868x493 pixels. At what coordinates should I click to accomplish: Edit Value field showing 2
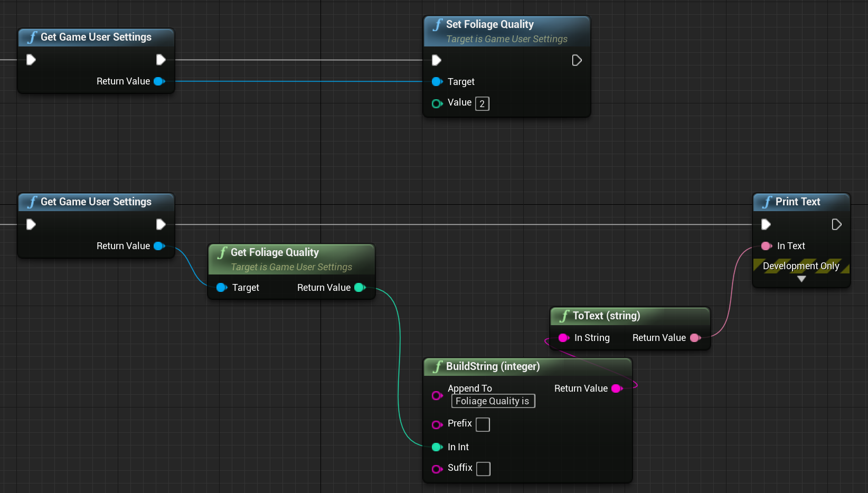coord(482,104)
